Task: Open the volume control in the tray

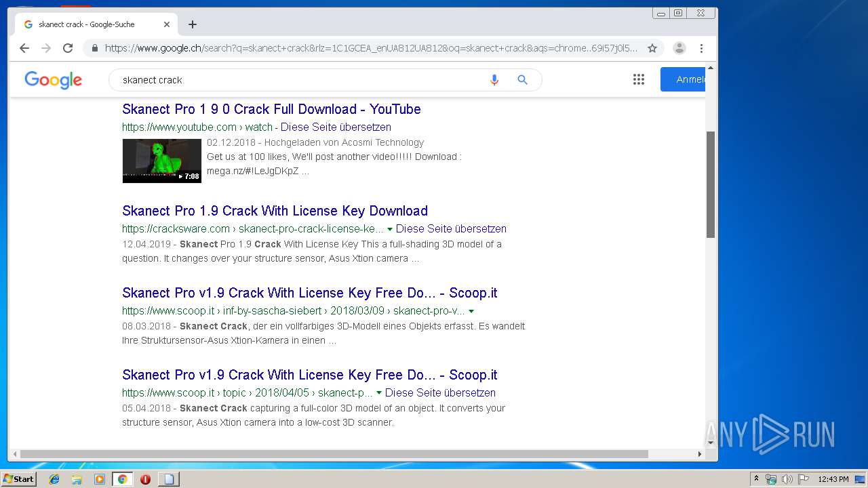Action: pyautogui.click(x=787, y=479)
